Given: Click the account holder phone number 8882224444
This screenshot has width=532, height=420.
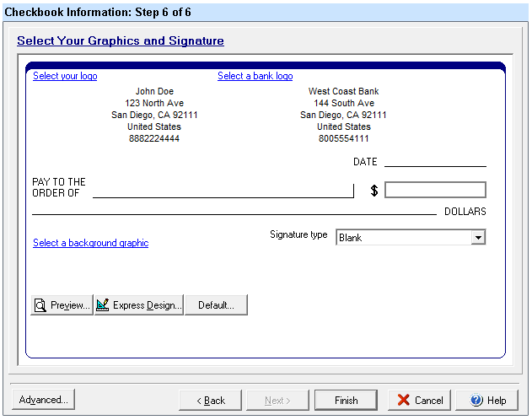Looking at the screenshot, I should [154, 138].
